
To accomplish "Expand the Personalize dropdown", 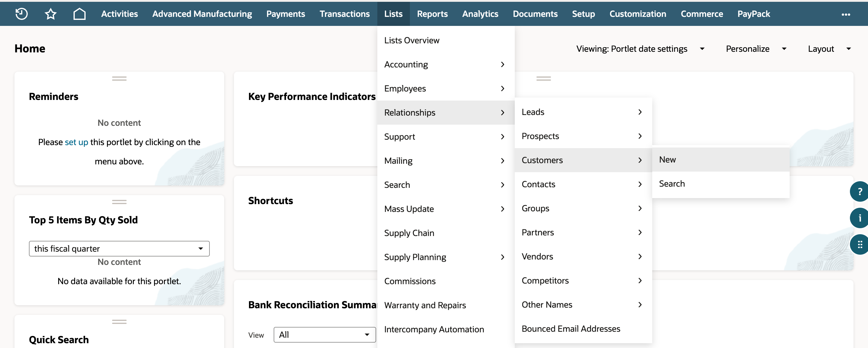I will click(756, 49).
